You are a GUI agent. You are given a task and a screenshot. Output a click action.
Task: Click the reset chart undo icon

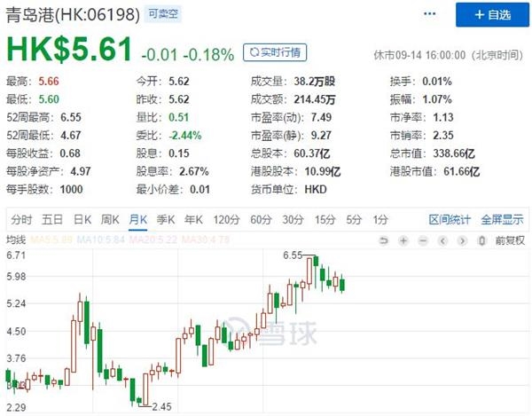pyautogui.click(x=384, y=239)
